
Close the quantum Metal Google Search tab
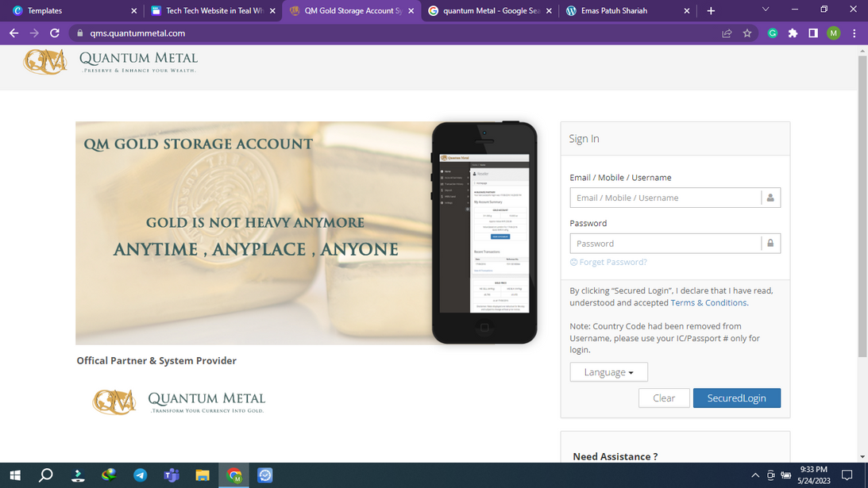pos(549,10)
